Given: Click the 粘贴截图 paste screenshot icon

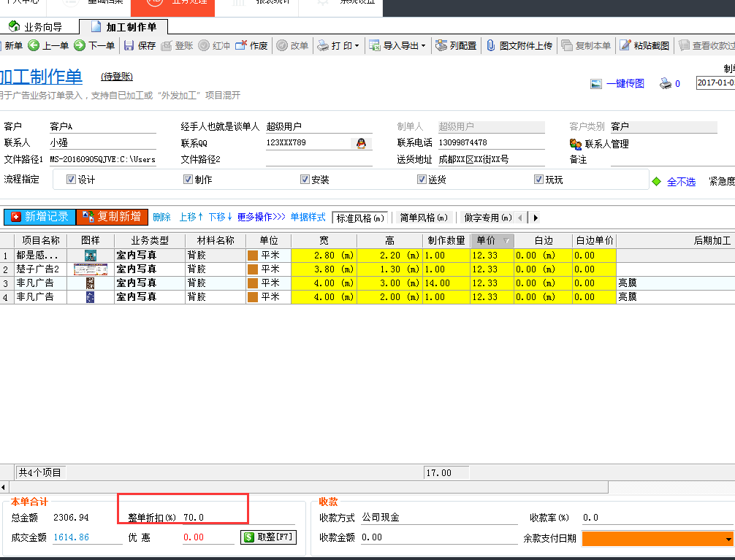Looking at the screenshot, I should coord(625,45).
